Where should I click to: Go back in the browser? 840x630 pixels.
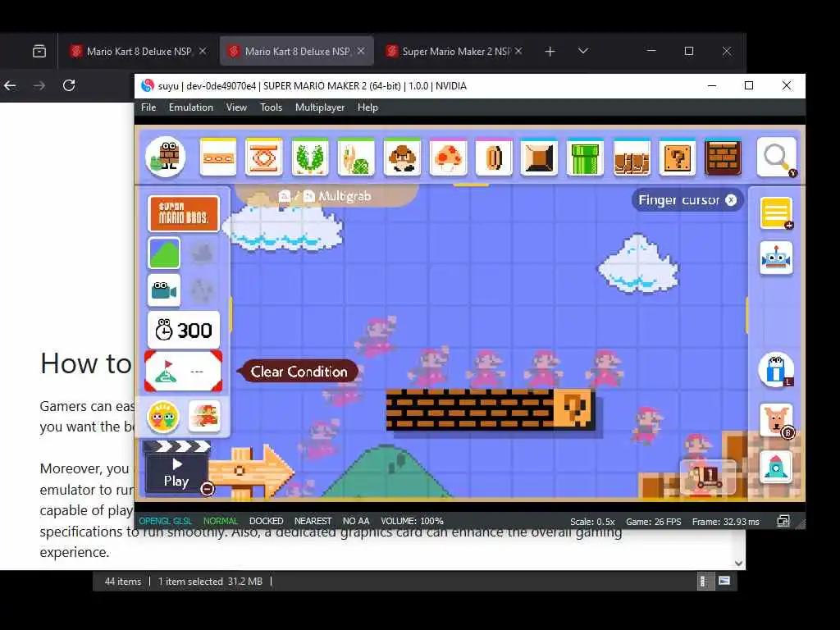coord(10,85)
